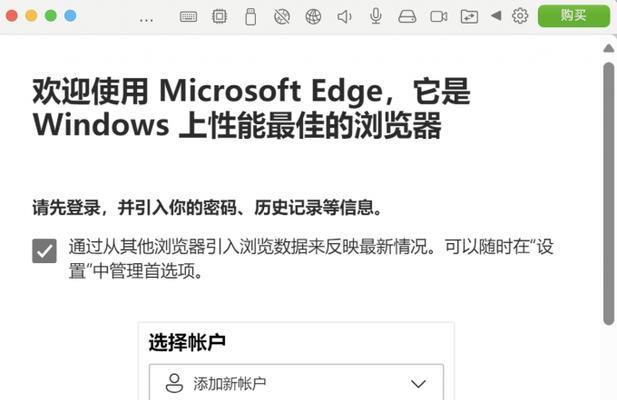Image resolution: width=617 pixels, height=400 pixels.
Task: Expand the 添加新帐户 account dropdown
Action: [296, 383]
